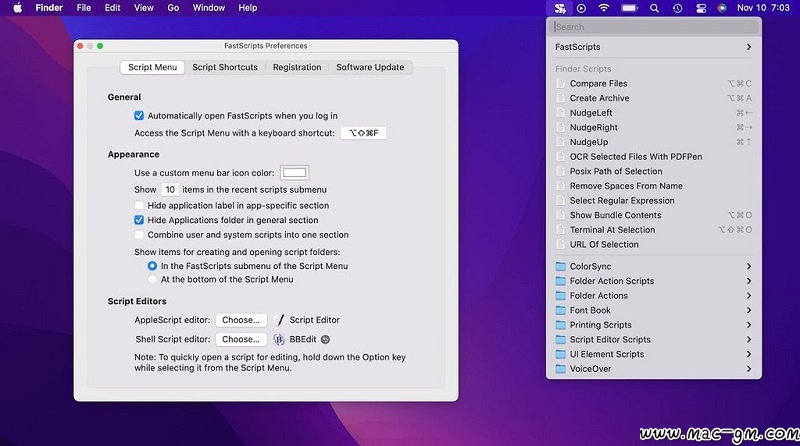Expand Font Book submenu chevron
800x446 pixels.
(748, 310)
